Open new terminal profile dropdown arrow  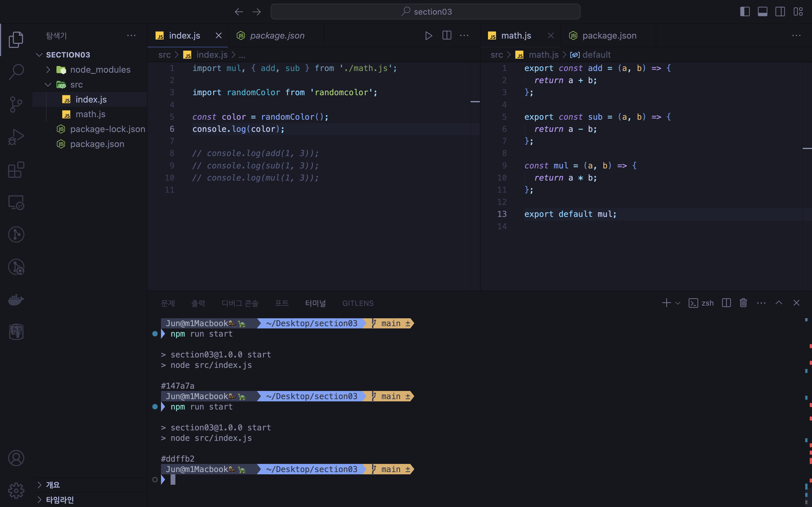pyautogui.click(x=678, y=303)
